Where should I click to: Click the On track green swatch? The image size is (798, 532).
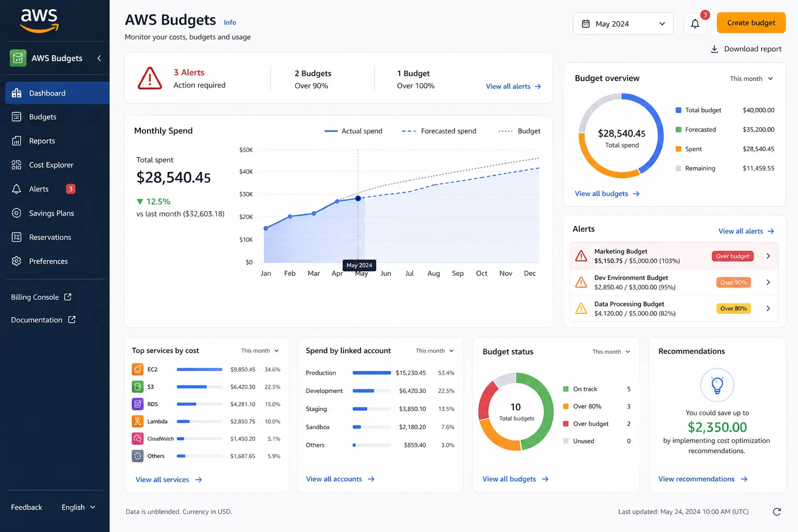566,389
